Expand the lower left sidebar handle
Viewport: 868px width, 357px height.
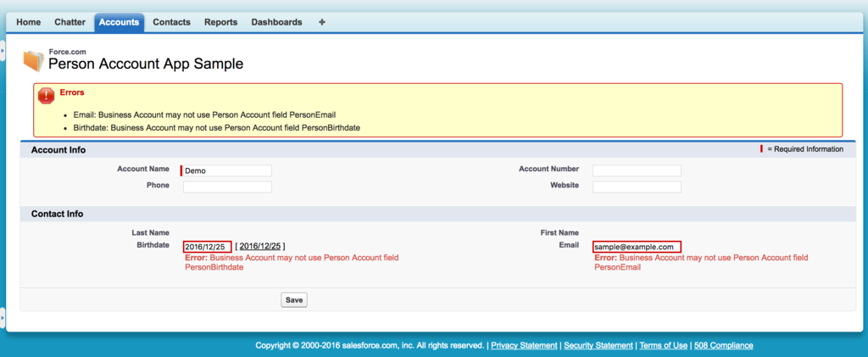point(3,318)
